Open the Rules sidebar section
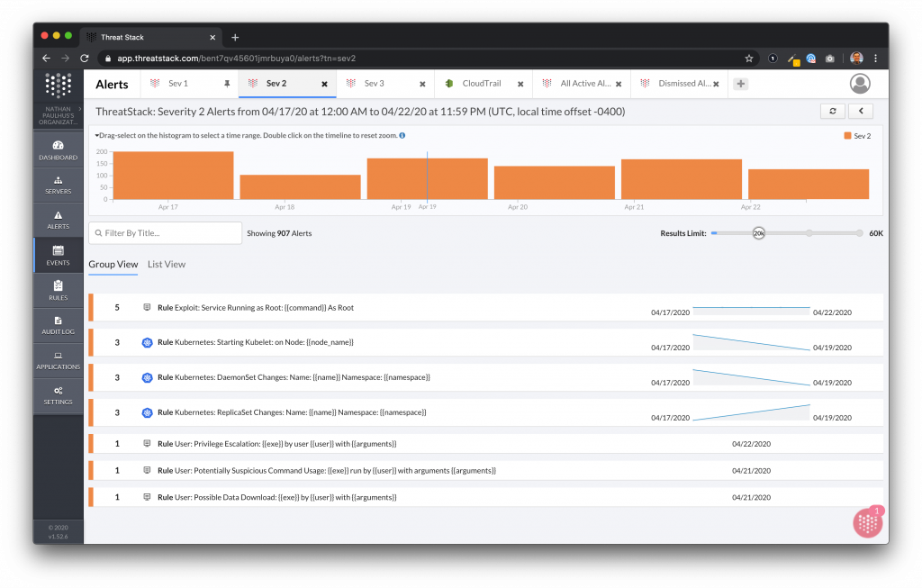This screenshot has width=922, height=588. click(x=58, y=291)
